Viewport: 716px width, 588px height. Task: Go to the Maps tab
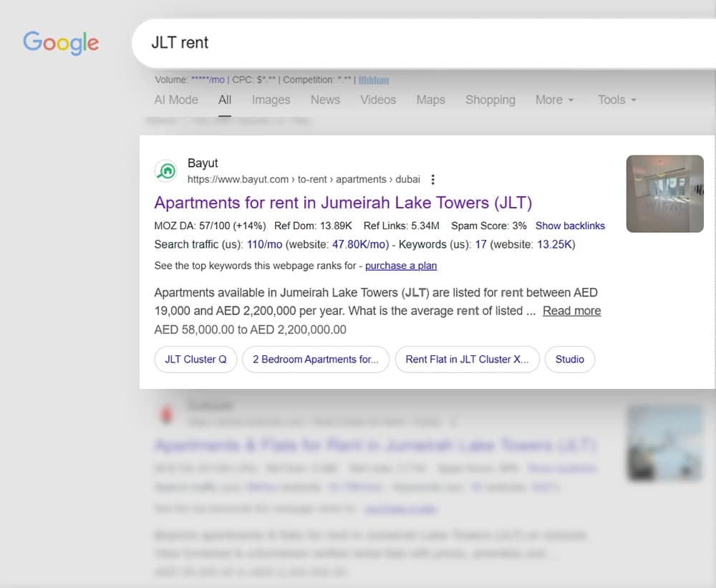[x=430, y=100]
